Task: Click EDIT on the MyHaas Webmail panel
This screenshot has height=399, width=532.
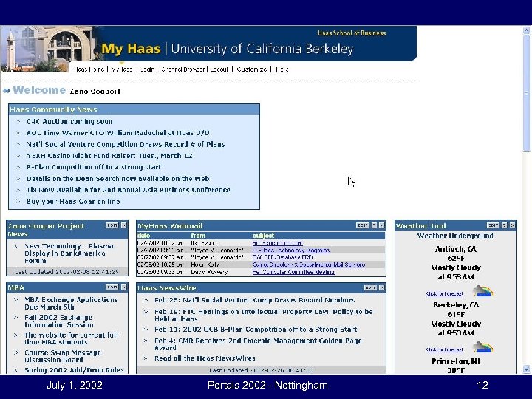Action: tap(362, 225)
